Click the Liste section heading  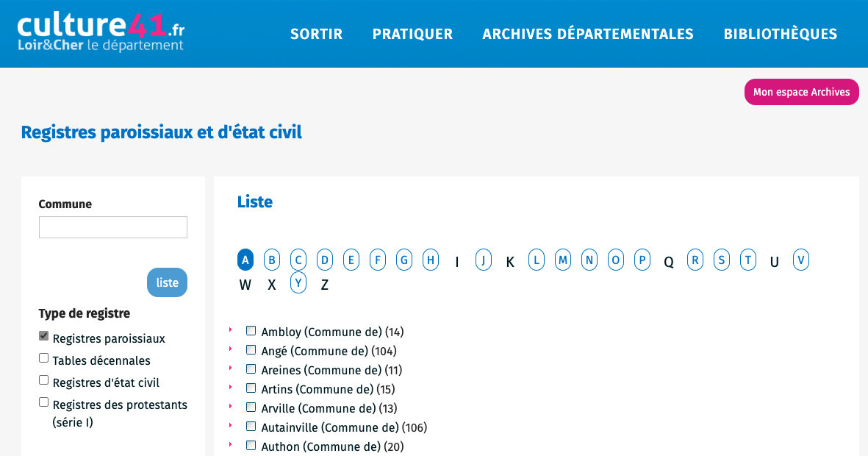click(x=254, y=202)
